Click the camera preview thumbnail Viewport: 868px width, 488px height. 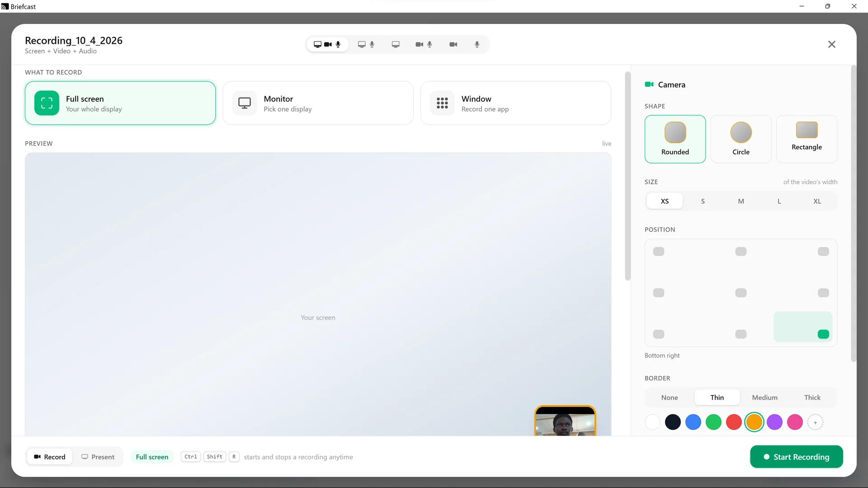[565, 421]
